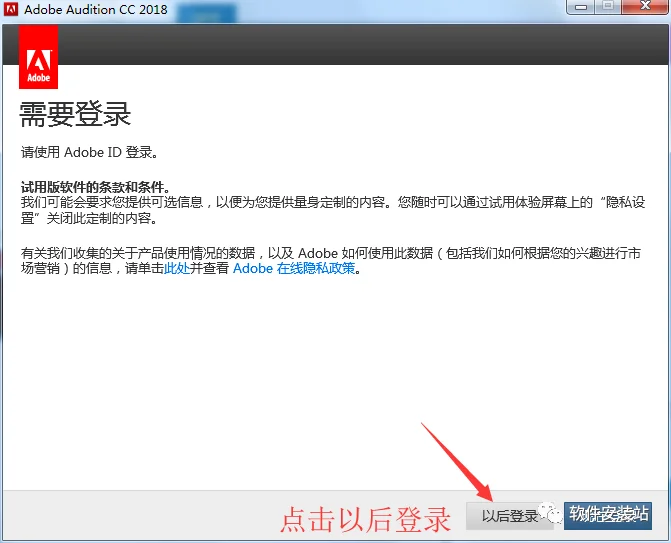Click the 以后登录 (Sign in later) button
Screen dimensions: 671x543
pyautogui.click(x=509, y=516)
